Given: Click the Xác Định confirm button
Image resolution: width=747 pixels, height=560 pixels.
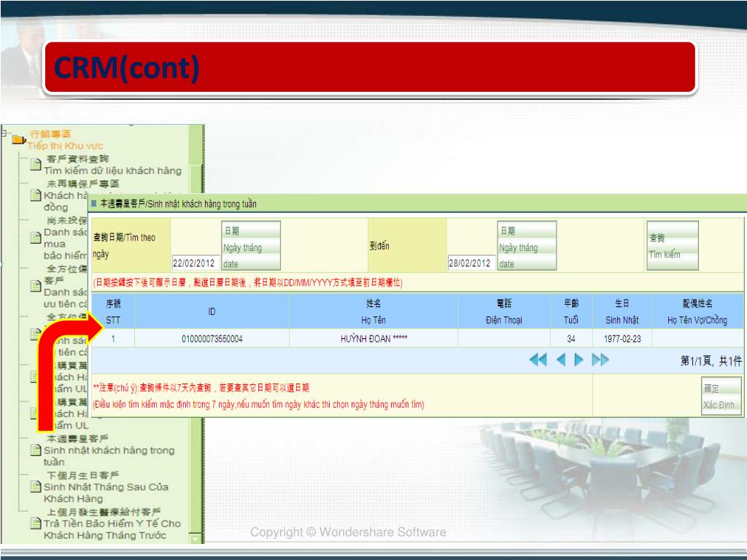Looking at the screenshot, I should click(x=721, y=396).
